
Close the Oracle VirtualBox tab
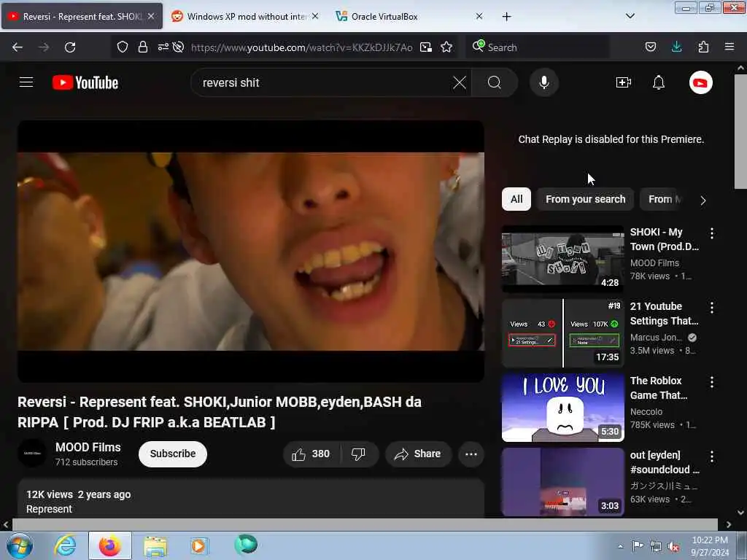coord(479,16)
